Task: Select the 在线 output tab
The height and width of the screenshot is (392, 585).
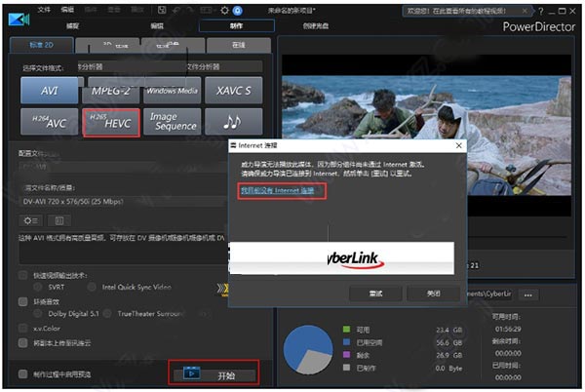Action: pyautogui.click(x=239, y=45)
